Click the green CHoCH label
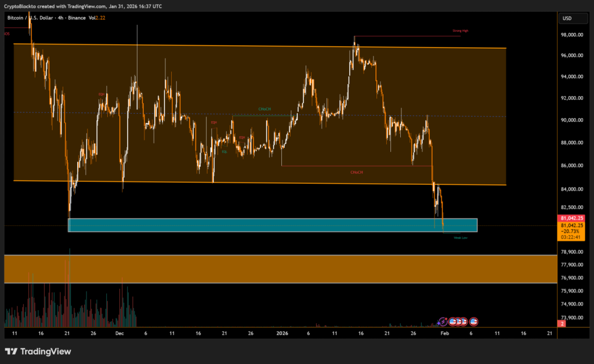594x364 pixels. 265,109
